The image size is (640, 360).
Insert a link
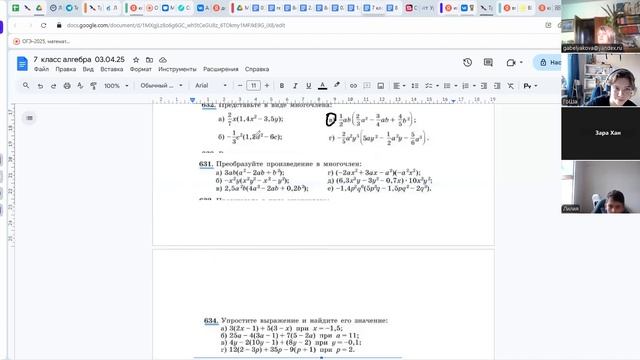coord(353,86)
